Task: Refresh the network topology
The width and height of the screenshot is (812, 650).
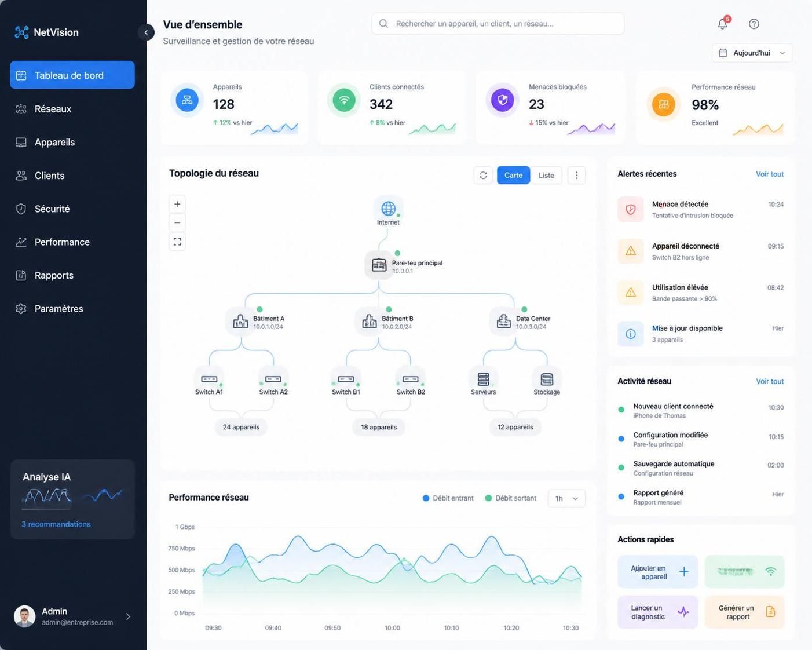Action: click(x=483, y=175)
